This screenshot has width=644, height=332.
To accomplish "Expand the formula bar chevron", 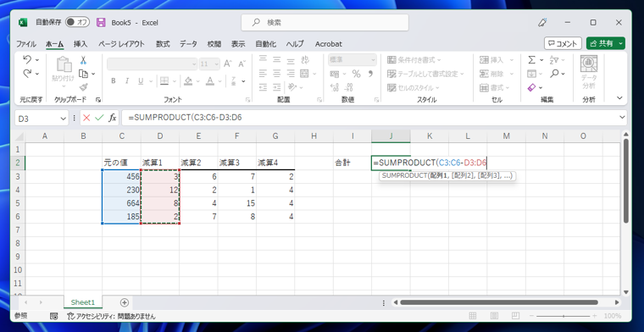I will (x=621, y=118).
